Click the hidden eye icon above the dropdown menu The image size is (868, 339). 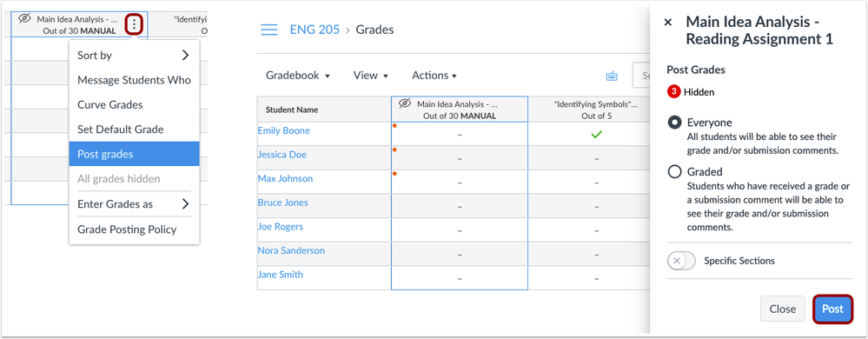(25, 19)
